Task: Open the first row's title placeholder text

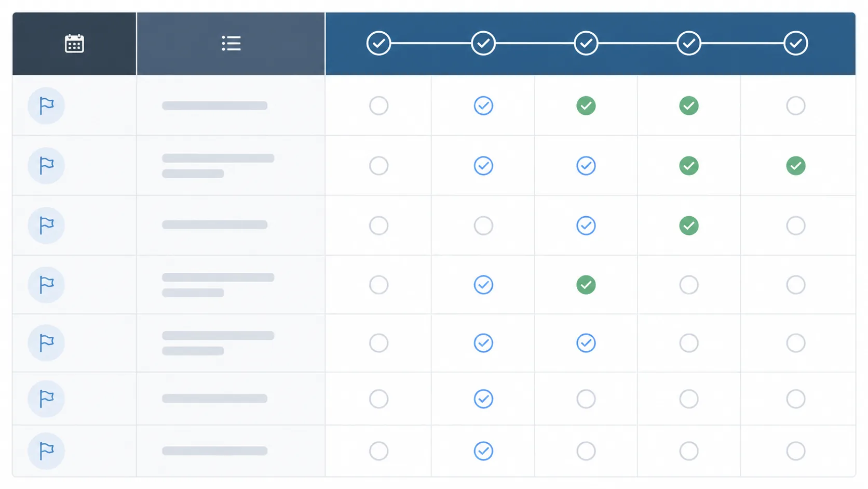Action: tap(214, 106)
